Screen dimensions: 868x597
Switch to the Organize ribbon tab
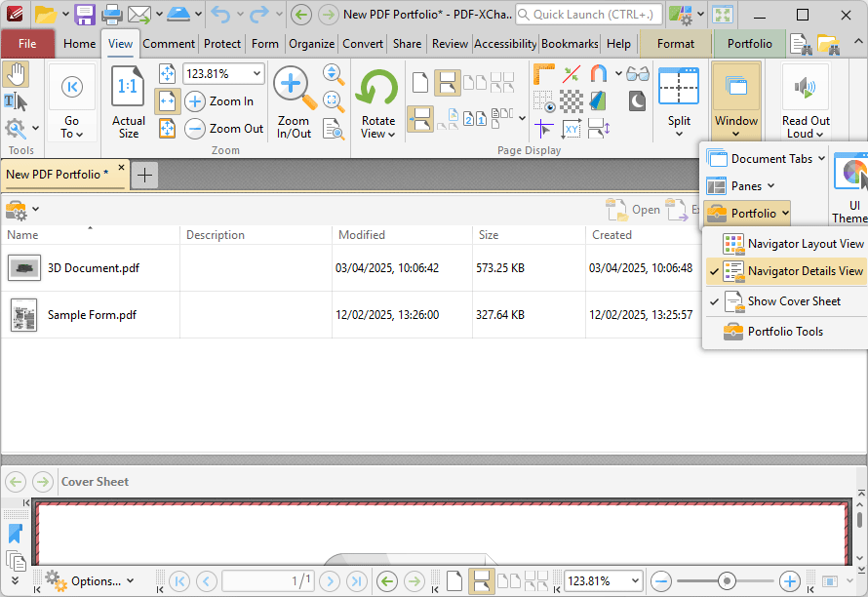click(x=312, y=44)
